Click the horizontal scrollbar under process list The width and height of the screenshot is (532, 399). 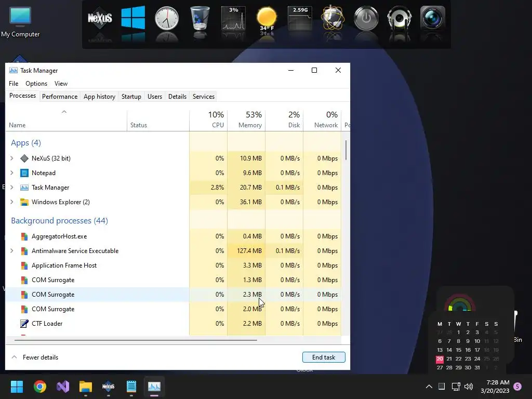coord(136,340)
